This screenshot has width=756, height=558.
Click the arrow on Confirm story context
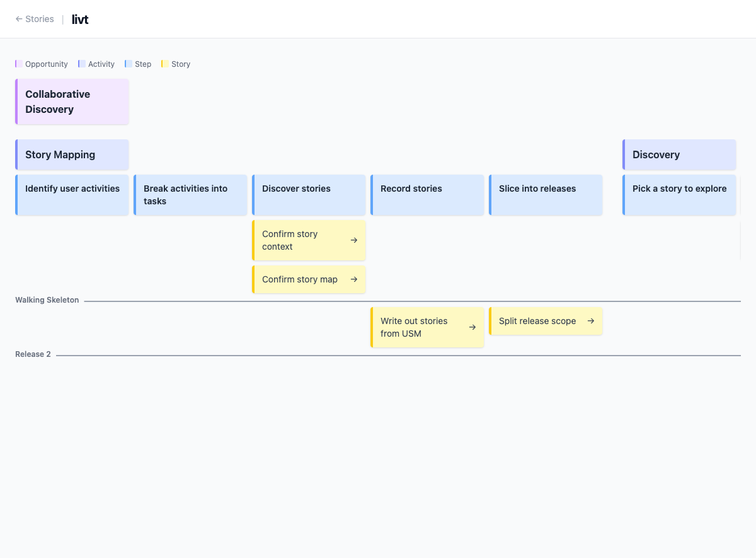(354, 240)
